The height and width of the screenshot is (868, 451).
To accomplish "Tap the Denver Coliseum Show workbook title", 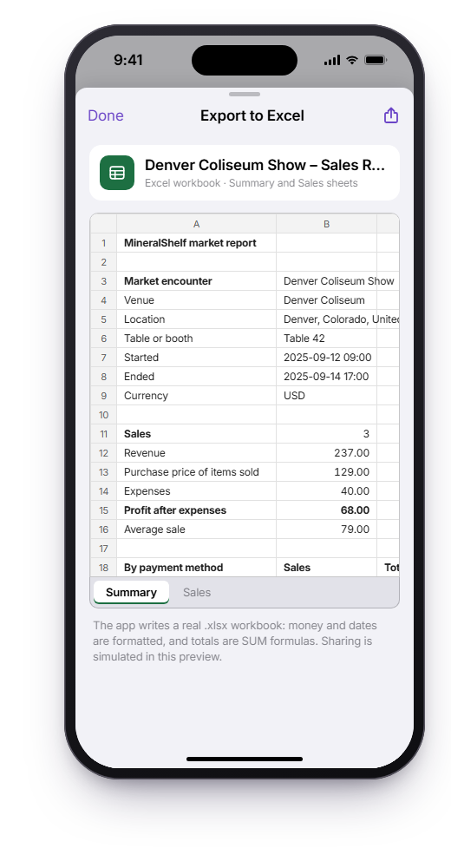I will point(265,165).
